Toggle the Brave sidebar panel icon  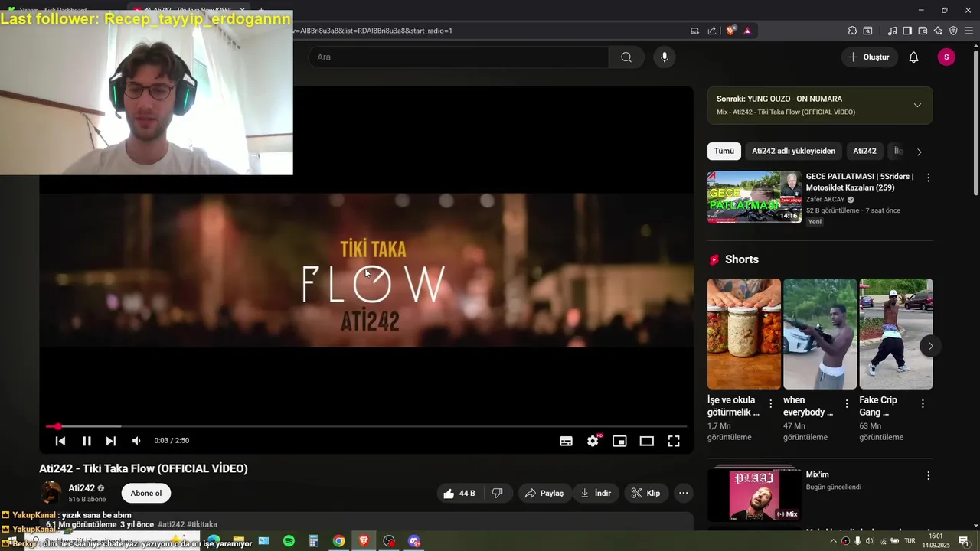pyautogui.click(x=907, y=31)
